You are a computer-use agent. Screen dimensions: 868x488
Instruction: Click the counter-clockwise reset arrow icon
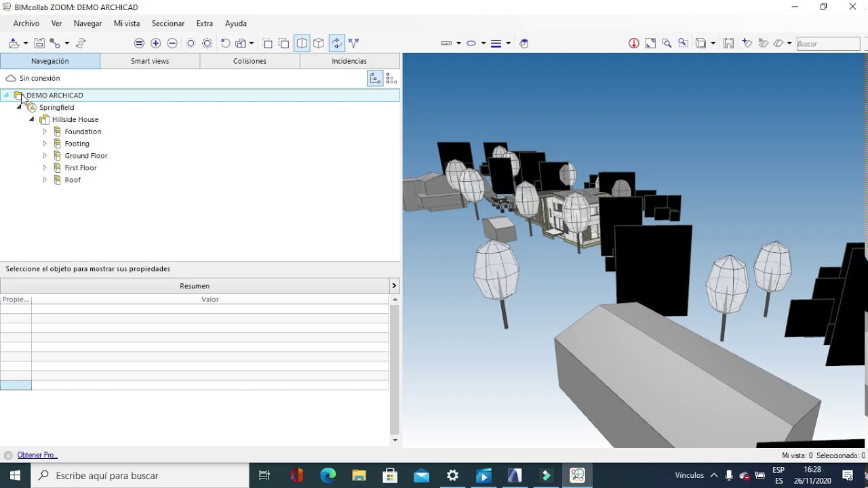pos(226,43)
